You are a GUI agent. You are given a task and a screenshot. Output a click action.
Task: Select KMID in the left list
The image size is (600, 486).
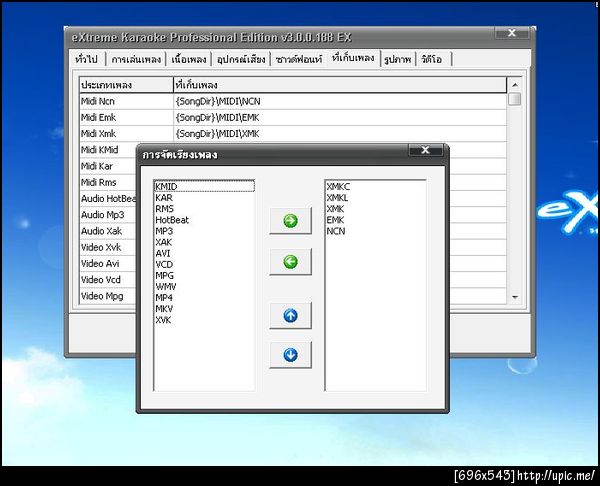click(x=204, y=186)
